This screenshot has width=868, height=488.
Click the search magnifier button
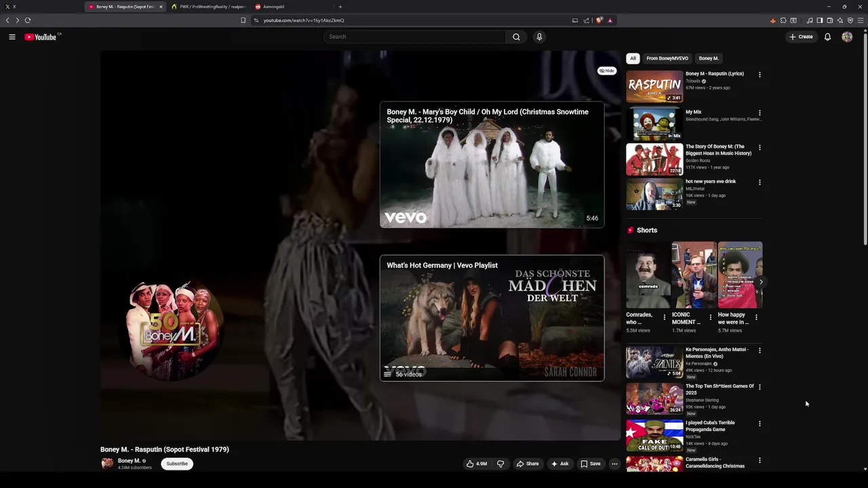pos(516,37)
